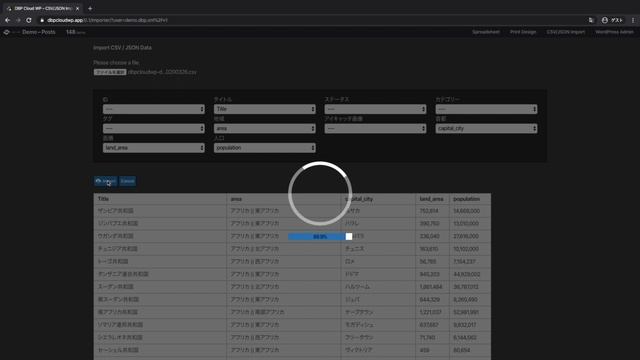
Task: Click the スーダン共和国 title cell
Action: click(x=160, y=287)
